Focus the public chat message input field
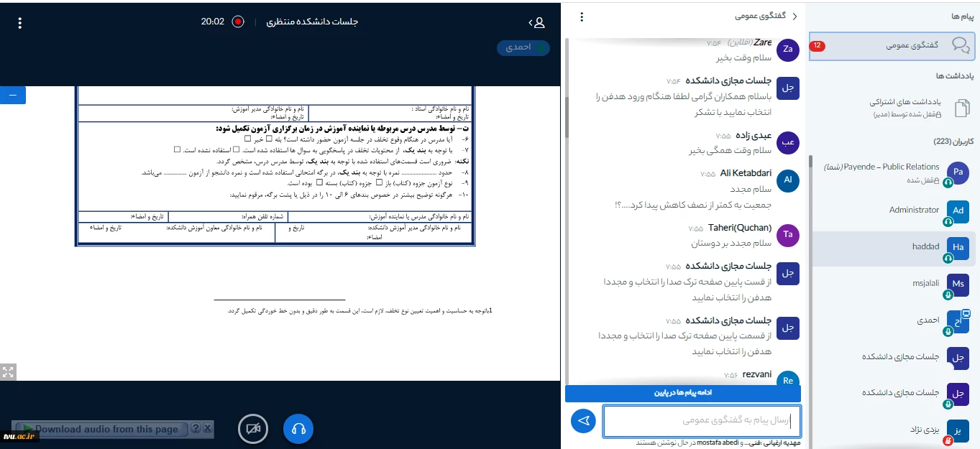This screenshot has width=980, height=449. coord(701,421)
